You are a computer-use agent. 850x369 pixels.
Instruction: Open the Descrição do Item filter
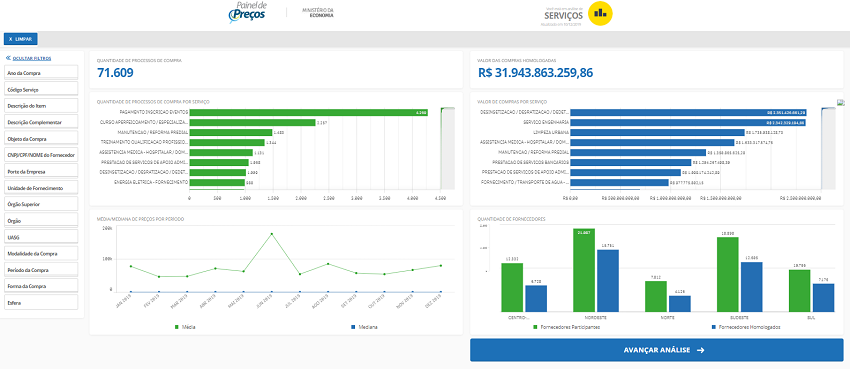click(x=42, y=105)
